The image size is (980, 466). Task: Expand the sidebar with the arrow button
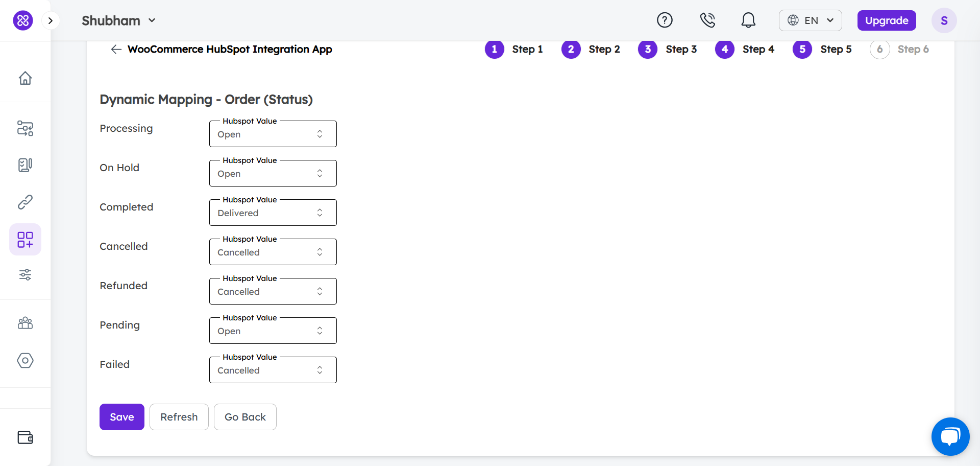[50, 20]
